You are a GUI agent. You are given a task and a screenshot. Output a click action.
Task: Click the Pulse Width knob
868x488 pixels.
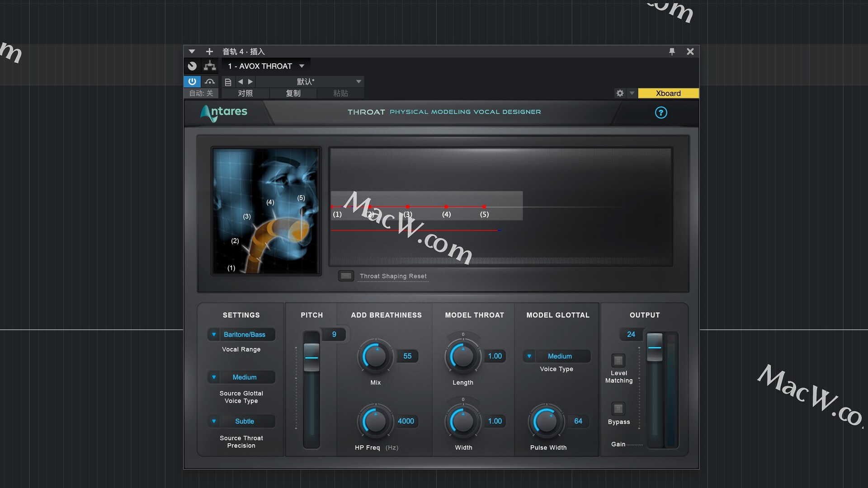[x=547, y=421]
